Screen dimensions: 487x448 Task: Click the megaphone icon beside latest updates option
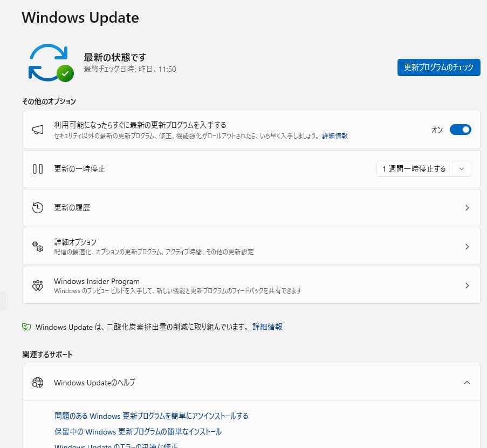click(37, 130)
